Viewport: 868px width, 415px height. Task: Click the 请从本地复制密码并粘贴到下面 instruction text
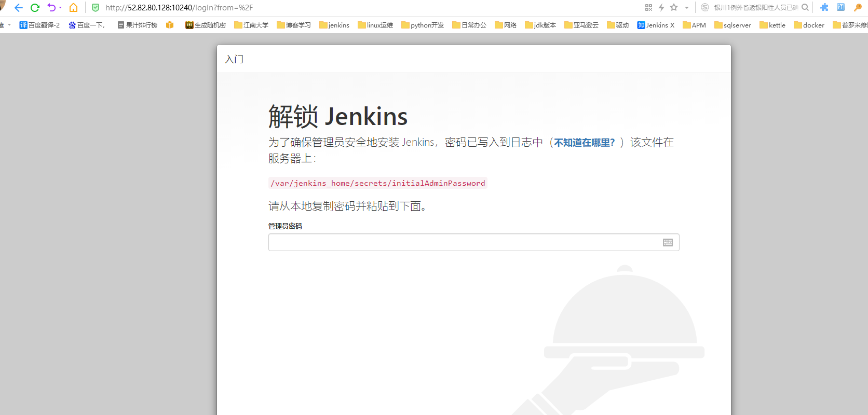point(348,206)
